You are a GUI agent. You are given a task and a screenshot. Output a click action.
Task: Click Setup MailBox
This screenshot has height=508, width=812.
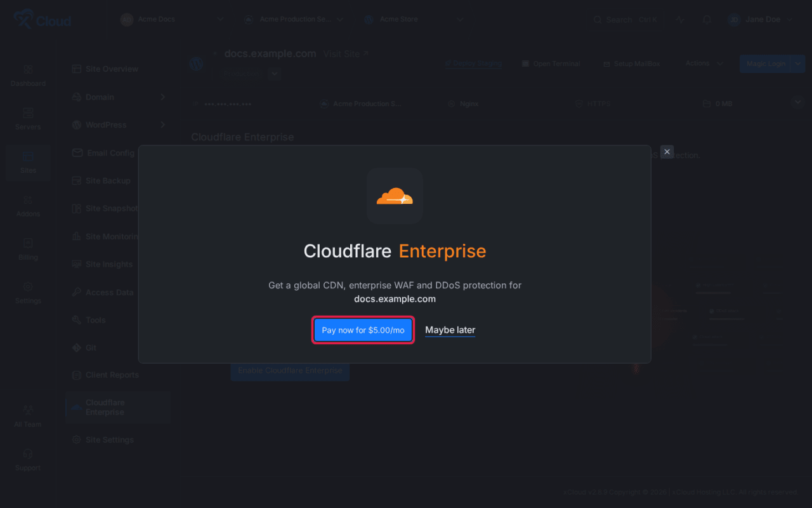632,63
